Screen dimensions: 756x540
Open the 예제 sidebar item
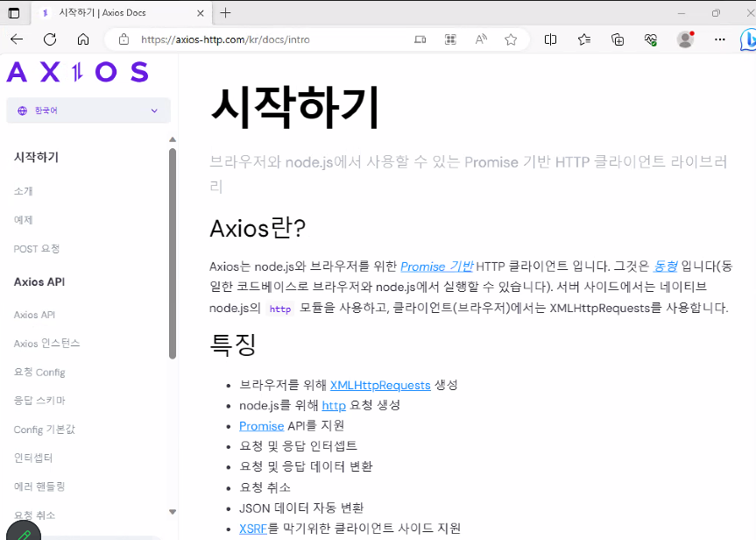pos(23,220)
